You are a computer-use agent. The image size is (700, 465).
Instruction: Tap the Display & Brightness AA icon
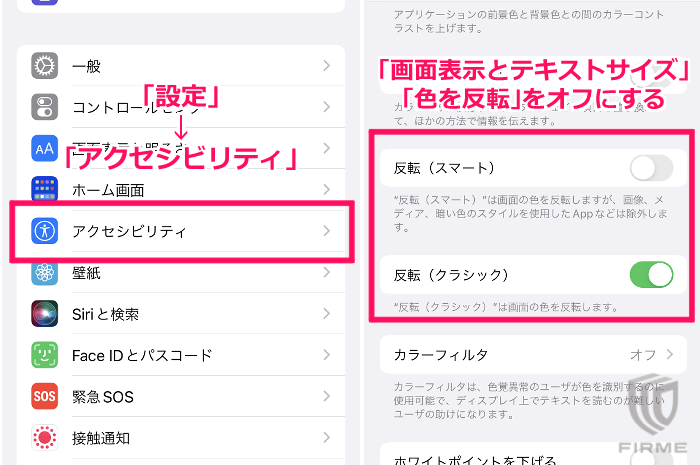pyautogui.click(x=45, y=148)
